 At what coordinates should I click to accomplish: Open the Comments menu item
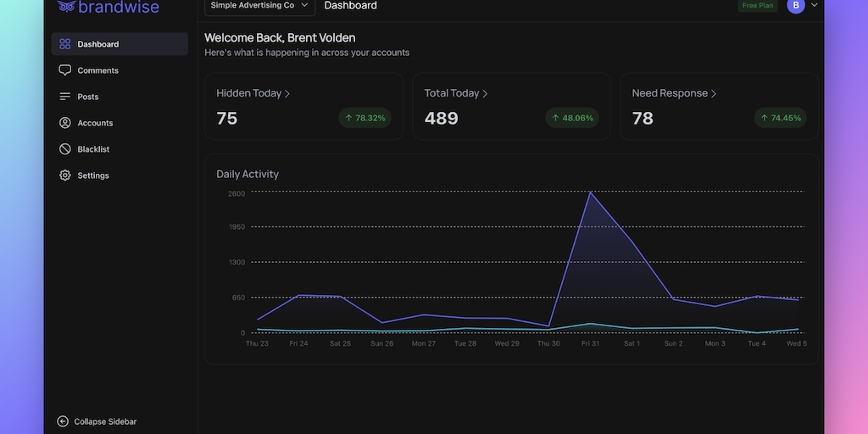coord(120,70)
